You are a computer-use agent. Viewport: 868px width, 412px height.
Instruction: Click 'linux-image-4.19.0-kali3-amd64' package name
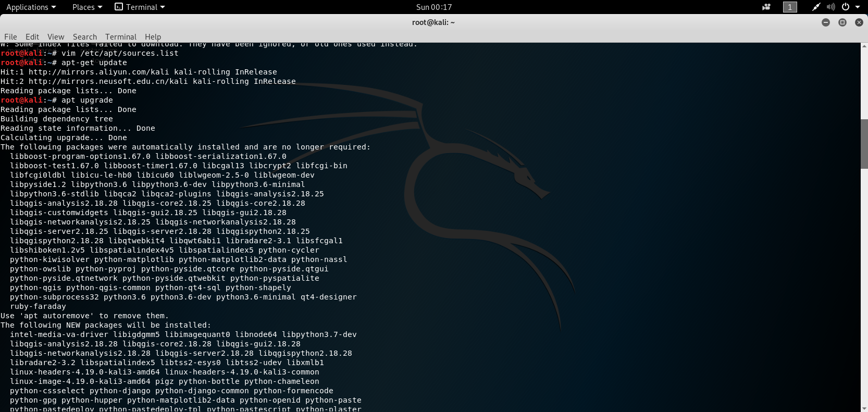[x=80, y=381]
